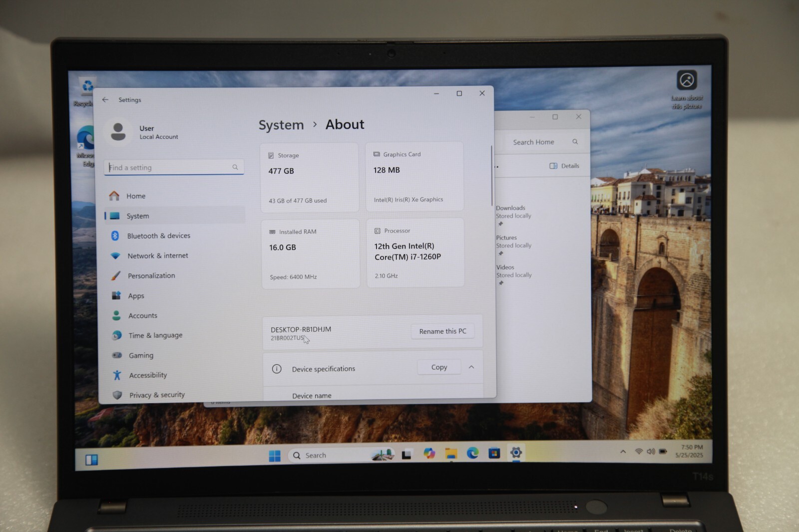
Task: Click the Wi-Fi icon in the tray
Action: coord(639,451)
